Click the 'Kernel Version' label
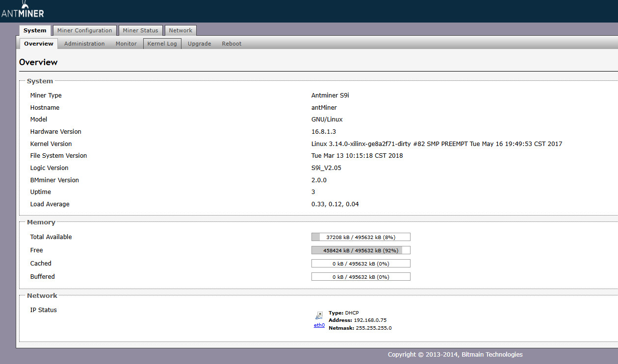Image resolution: width=618 pixels, height=364 pixels. [x=51, y=144]
